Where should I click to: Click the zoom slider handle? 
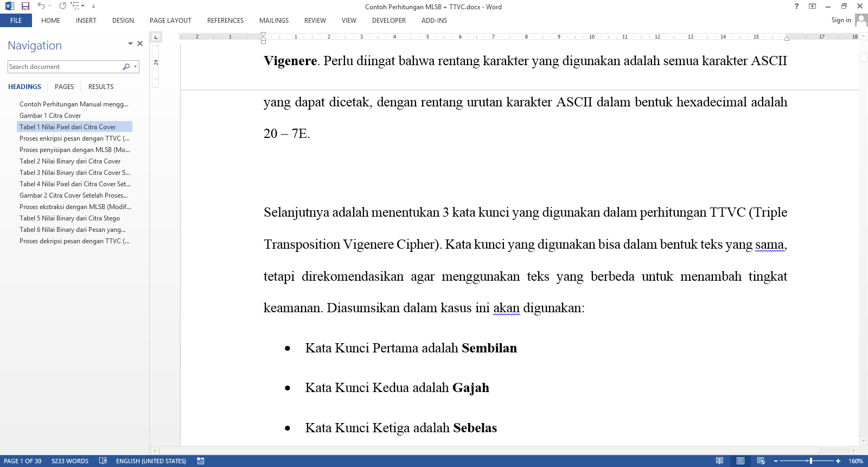[x=810, y=461]
